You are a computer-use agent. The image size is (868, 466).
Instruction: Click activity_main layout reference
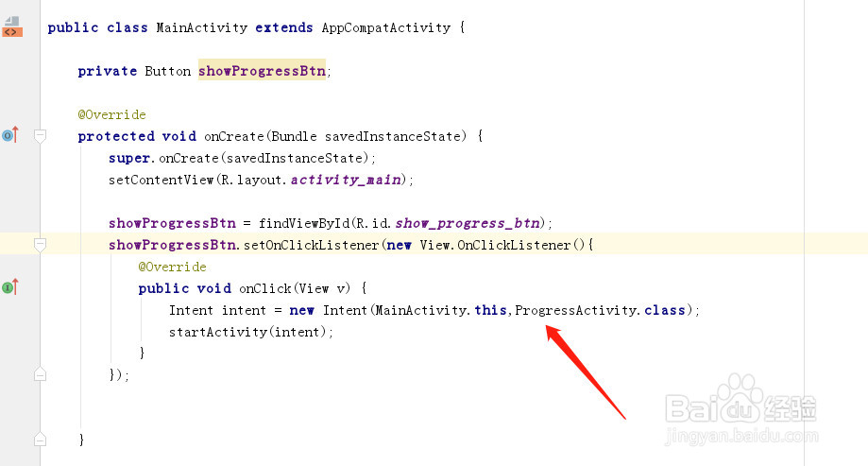[346, 181]
